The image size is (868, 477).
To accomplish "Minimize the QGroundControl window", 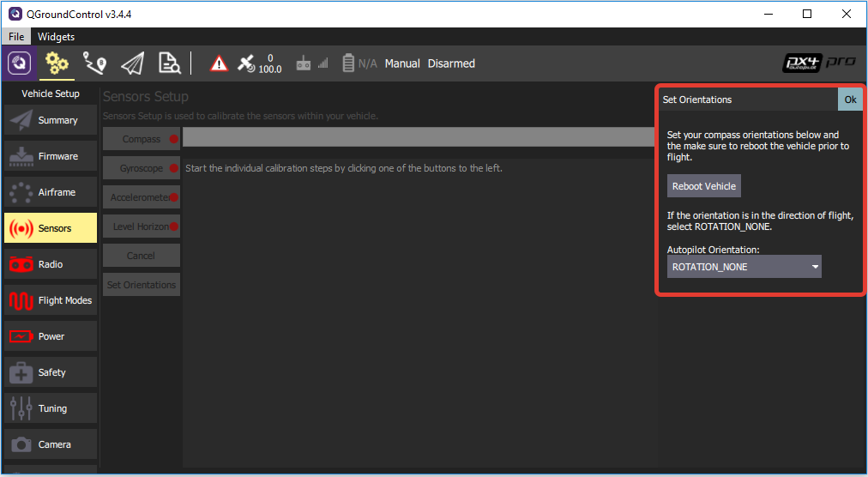I will pos(769,14).
